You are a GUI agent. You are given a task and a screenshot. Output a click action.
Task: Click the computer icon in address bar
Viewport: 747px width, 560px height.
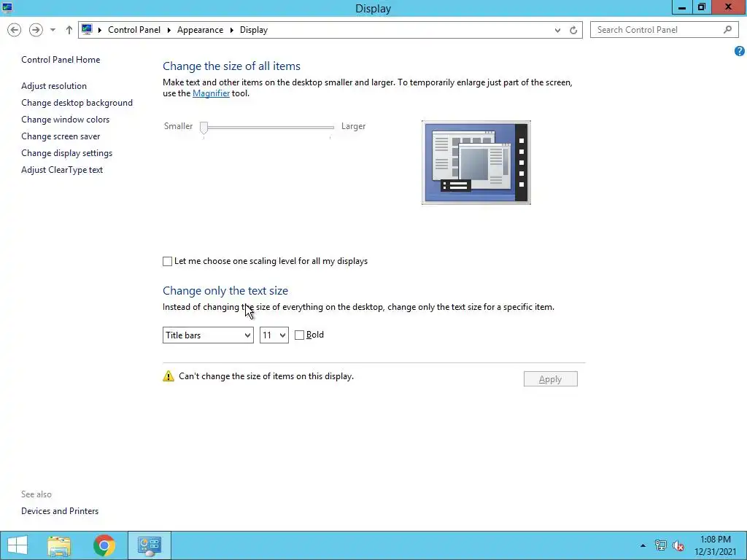[x=87, y=29]
